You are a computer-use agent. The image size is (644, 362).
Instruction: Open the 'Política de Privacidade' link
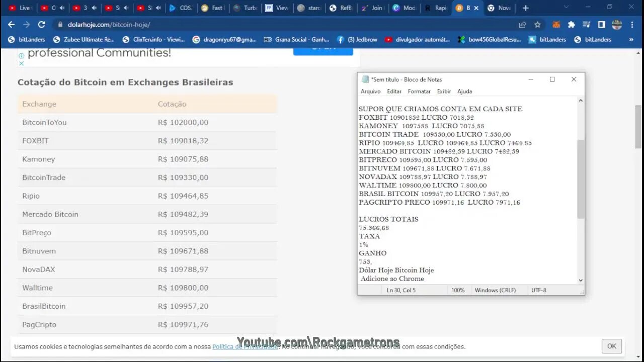(x=245, y=346)
